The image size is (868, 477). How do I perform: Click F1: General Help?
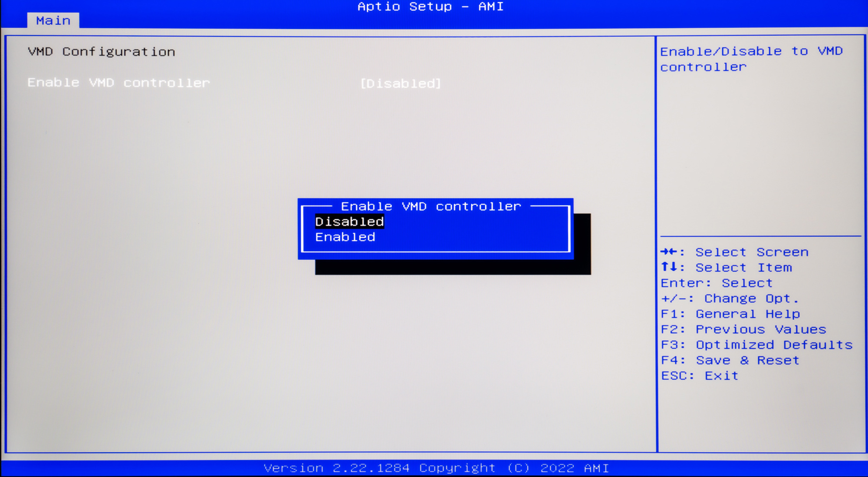pyautogui.click(x=730, y=314)
